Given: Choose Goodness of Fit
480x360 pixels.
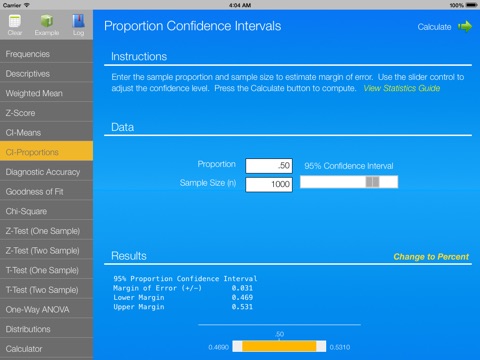Looking at the screenshot, I should click(46, 192).
